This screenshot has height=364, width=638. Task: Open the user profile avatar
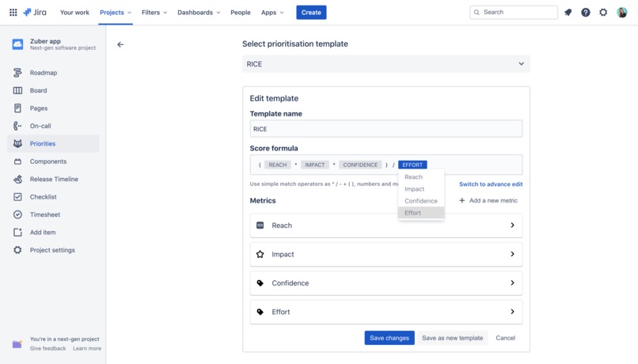(621, 12)
